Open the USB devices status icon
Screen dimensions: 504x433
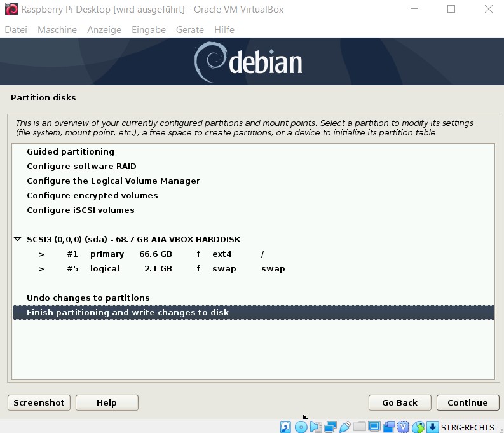coord(345,427)
